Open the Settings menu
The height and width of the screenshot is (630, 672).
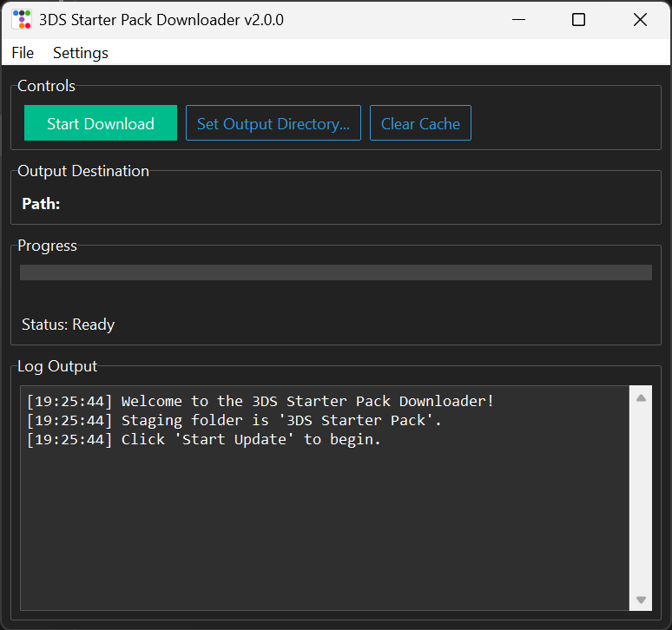pos(81,53)
